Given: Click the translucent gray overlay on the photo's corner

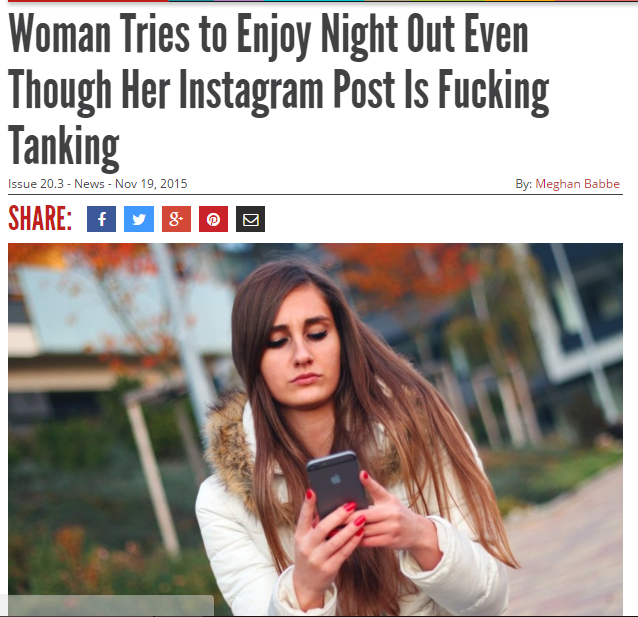Looking at the screenshot, I should pyautogui.click(x=111, y=606).
